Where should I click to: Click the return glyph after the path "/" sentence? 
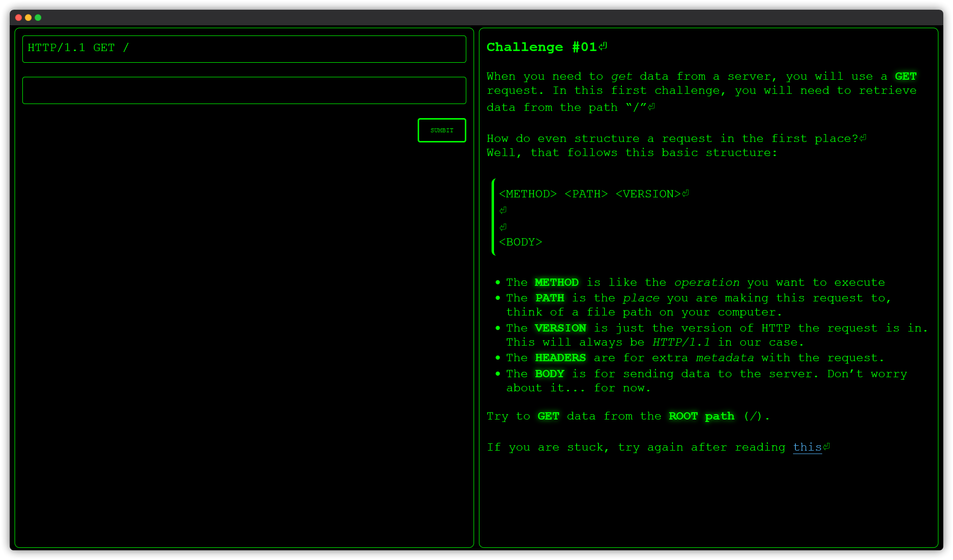click(651, 106)
